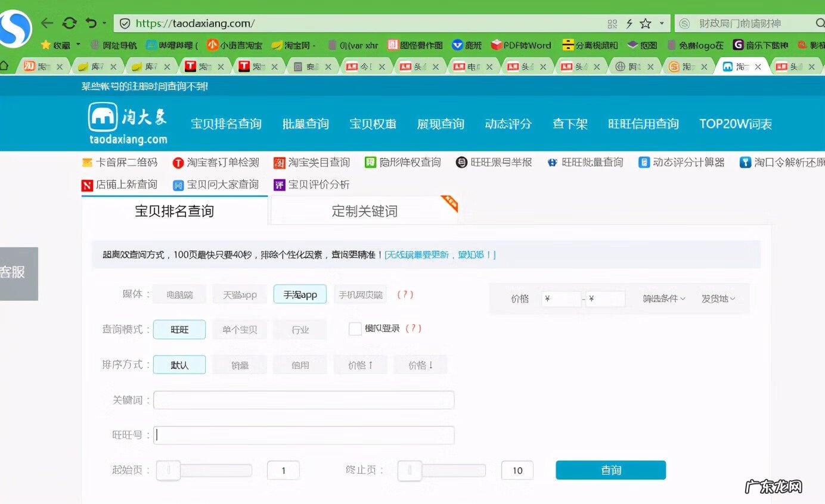Image resolution: width=825 pixels, height=504 pixels.
Task: Click the 查询 search button
Action: point(610,470)
